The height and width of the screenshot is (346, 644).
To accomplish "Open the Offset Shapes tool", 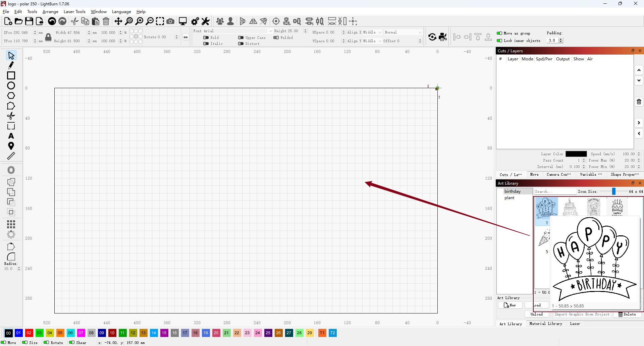I will tap(11, 170).
